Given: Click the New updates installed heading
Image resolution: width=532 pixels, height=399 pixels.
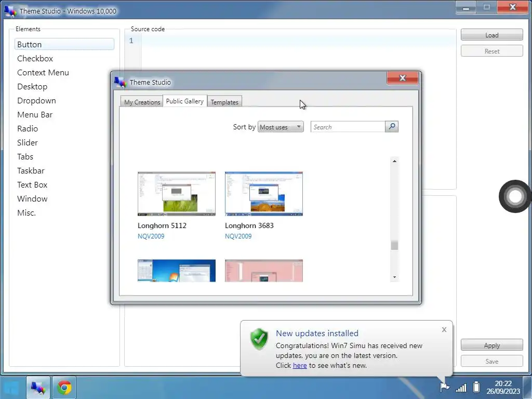Looking at the screenshot, I should (x=317, y=333).
